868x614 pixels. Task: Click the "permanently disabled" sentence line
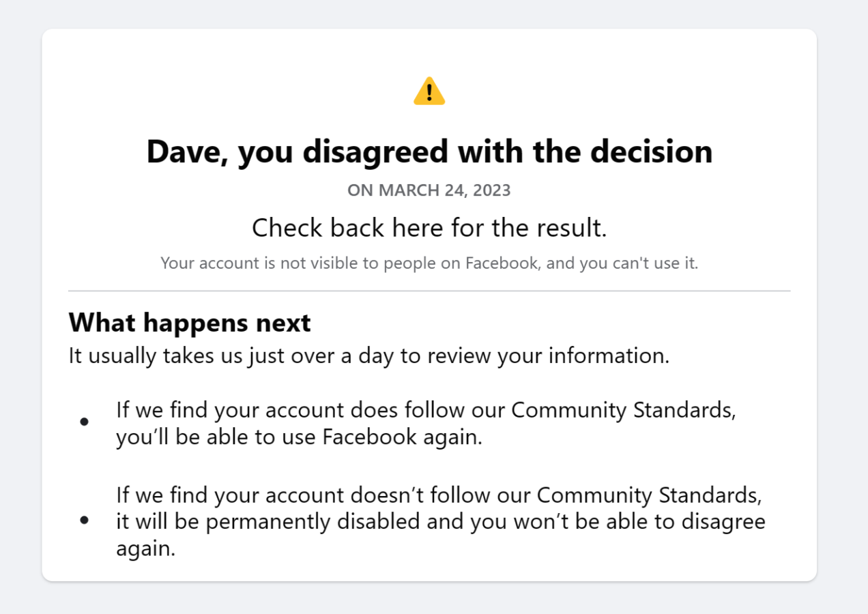click(441, 522)
